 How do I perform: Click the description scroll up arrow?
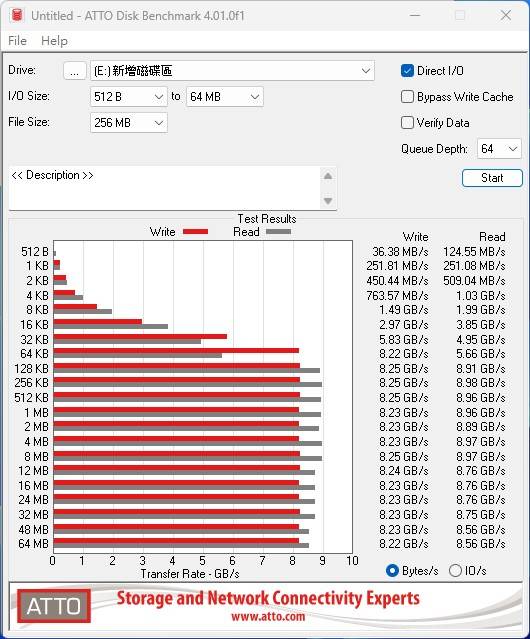click(328, 176)
